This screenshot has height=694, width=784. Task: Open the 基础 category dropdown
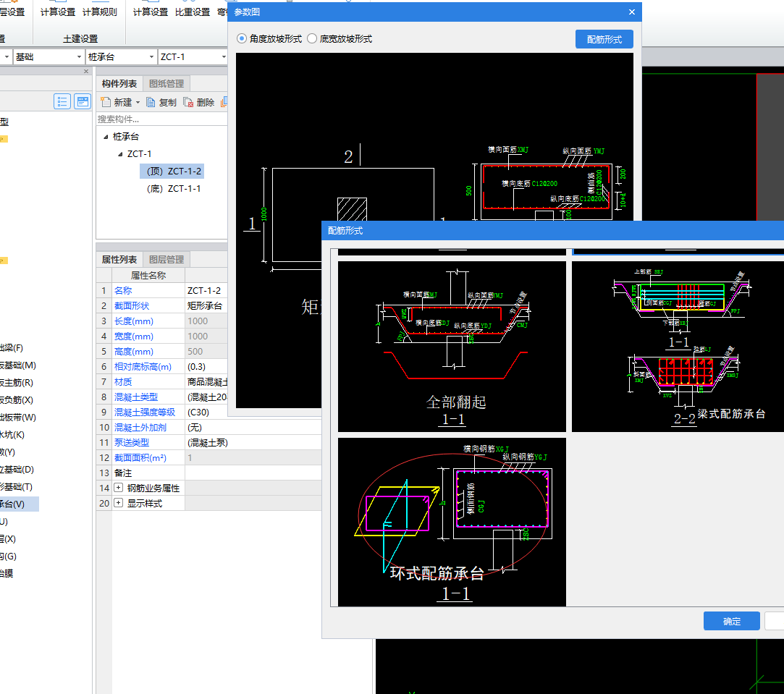pyautogui.click(x=79, y=57)
